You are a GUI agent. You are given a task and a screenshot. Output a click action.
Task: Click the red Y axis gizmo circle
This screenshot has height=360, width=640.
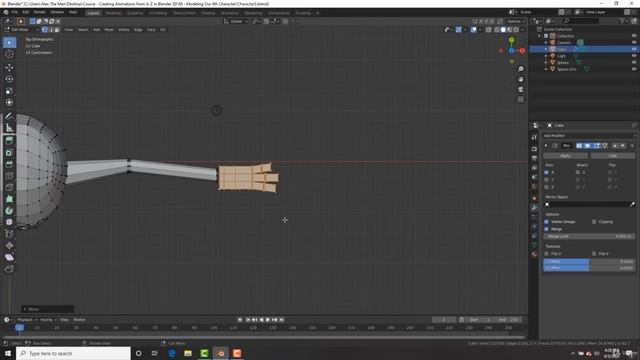point(522,51)
